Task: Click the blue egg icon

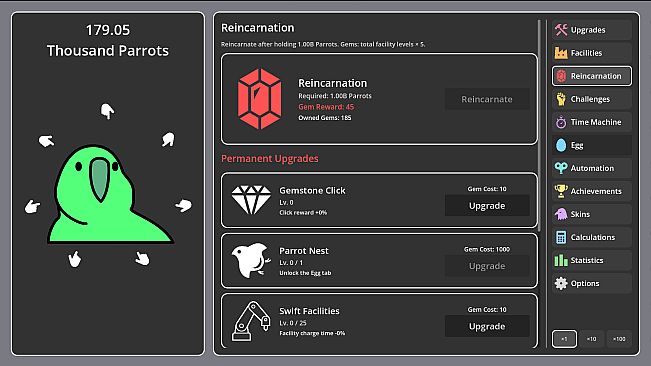Action: (x=561, y=145)
